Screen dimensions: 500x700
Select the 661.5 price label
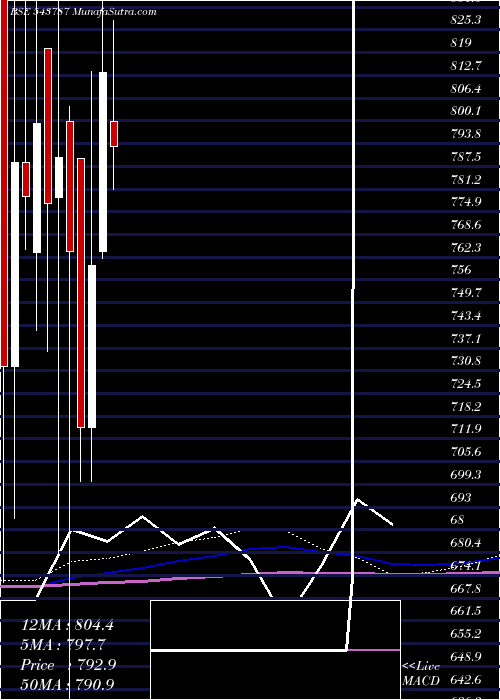point(466,610)
